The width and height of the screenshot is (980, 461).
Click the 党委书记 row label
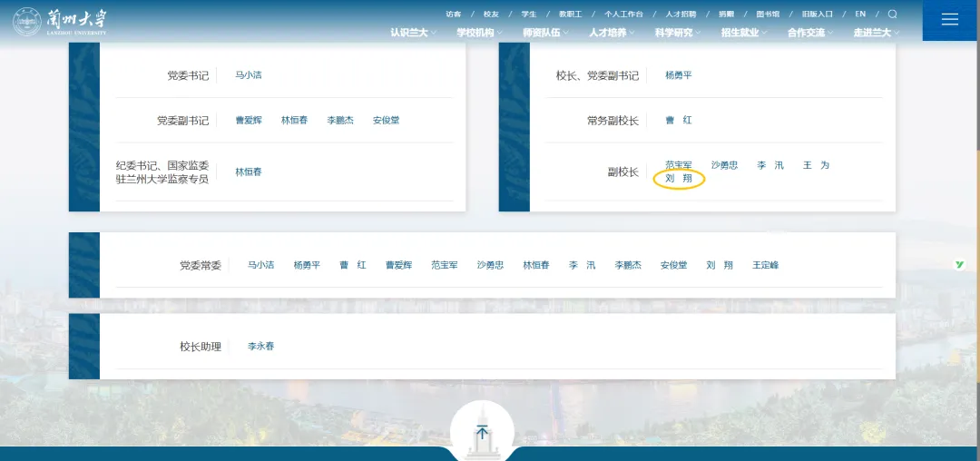(188, 75)
